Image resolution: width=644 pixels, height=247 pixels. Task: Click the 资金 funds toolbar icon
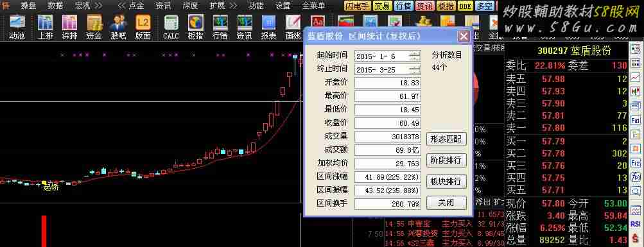click(x=94, y=27)
